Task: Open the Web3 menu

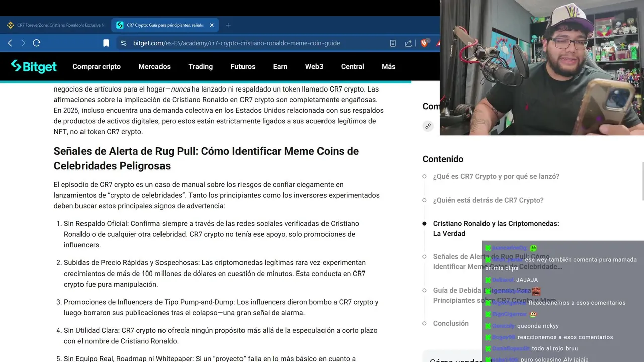Action: 314,66
